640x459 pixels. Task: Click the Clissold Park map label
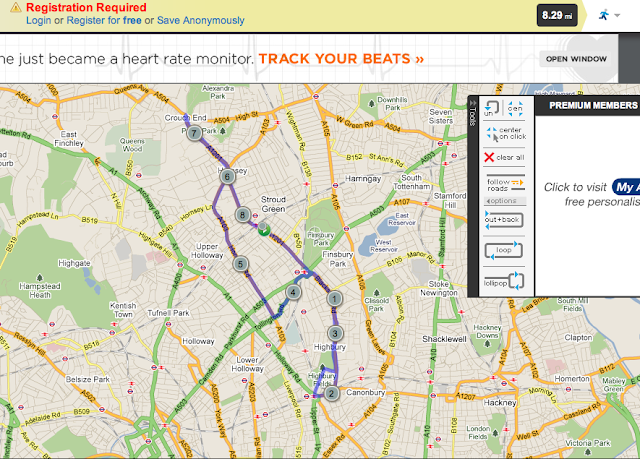pos(376,304)
